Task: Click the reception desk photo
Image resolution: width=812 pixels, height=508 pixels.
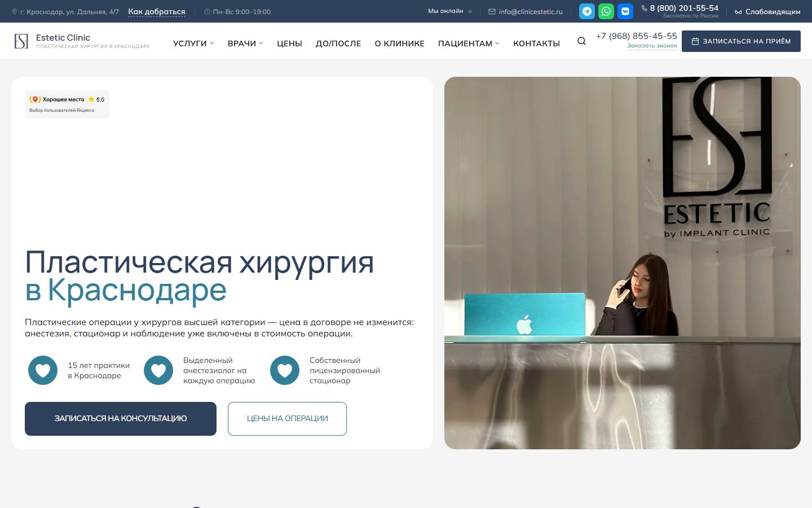Action: point(623,263)
